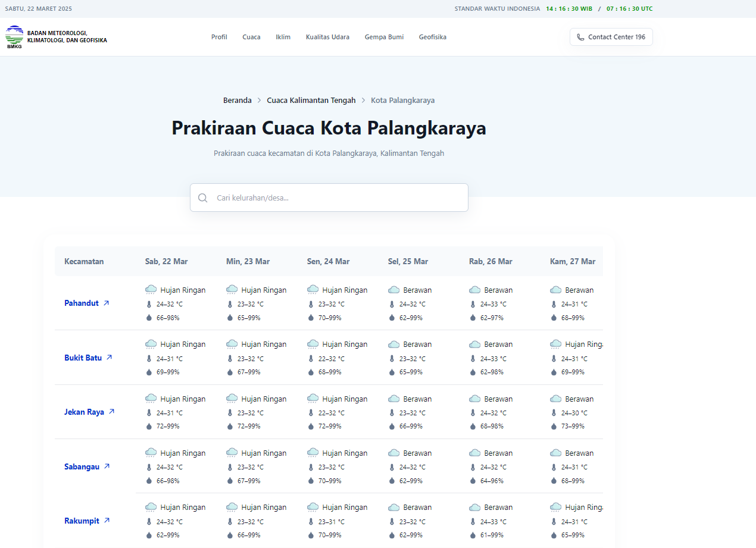The width and height of the screenshot is (756, 548).
Task: Open the Geofisika menu
Action: coord(432,37)
